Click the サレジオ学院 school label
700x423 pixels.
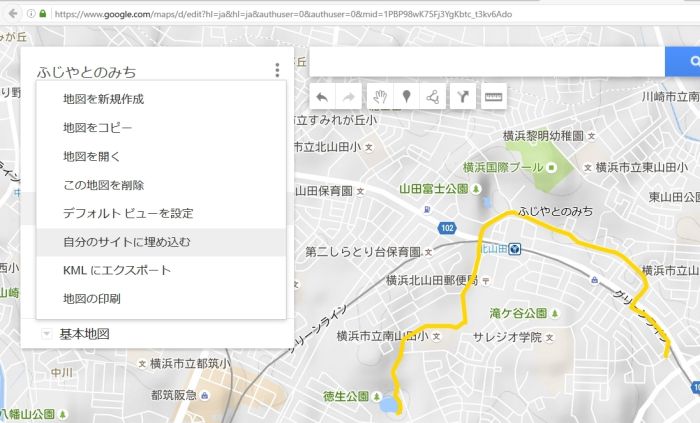click(x=507, y=337)
